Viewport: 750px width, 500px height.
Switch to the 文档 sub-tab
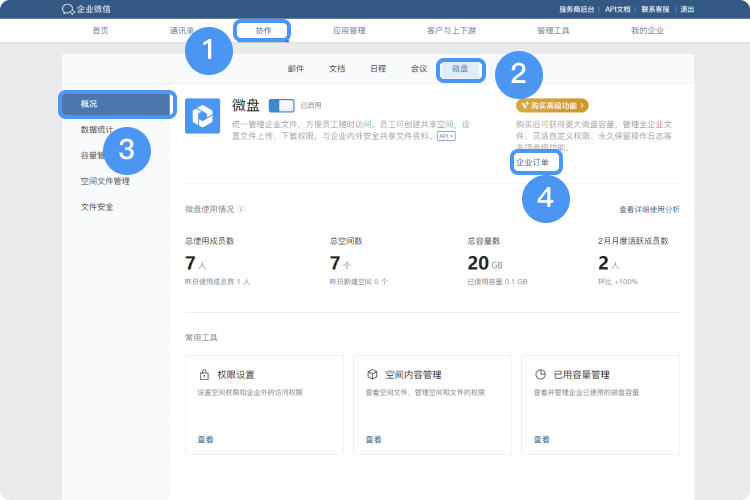pyautogui.click(x=337, y=69)
